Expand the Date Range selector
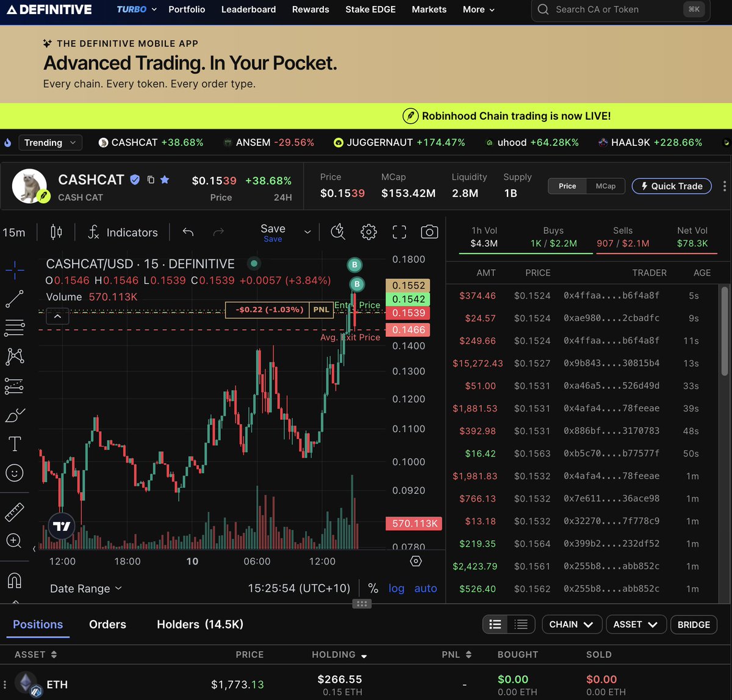732x700 pixels. pyautogui.click(x=86, y=588)
